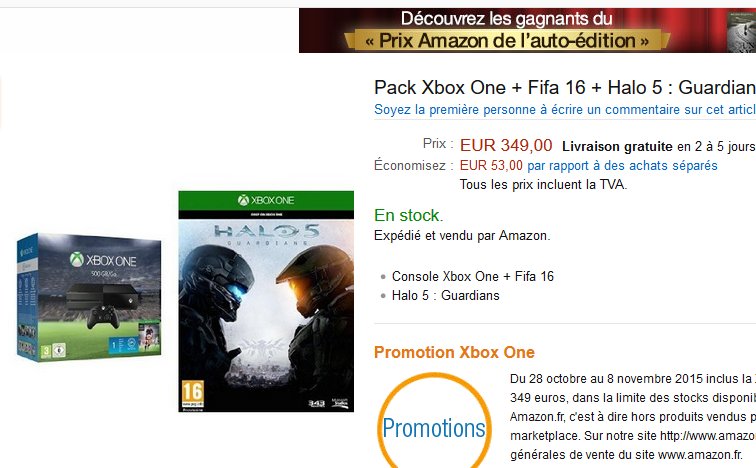Click the PEGI 16 rating badge
Viewport: 756px width, 468px height.
pos(192,395)
